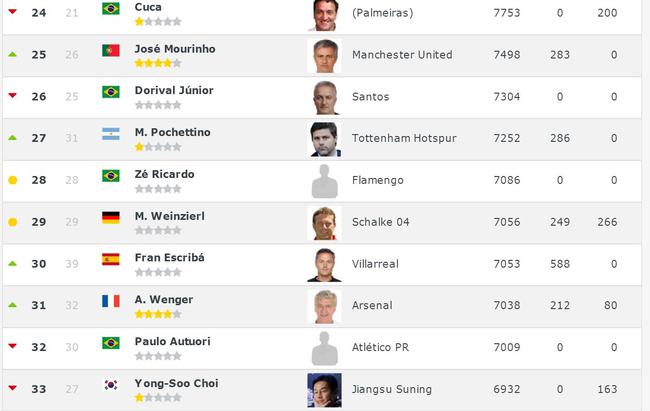Screen dimensions: 650x411
Task: Select the Villarreal club name
Action: (375, 264)
